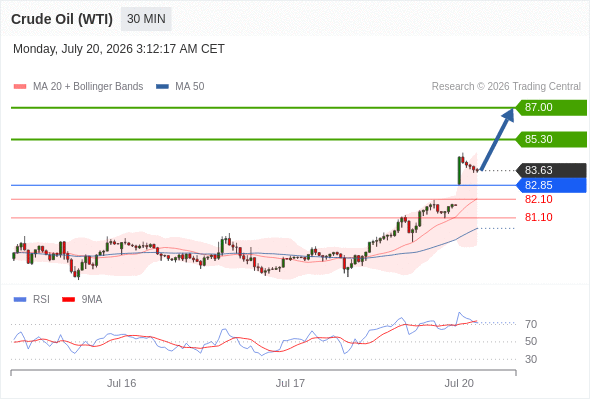Click the RSI 30 level label
Image resolution: width=590 pixels, height=400 pixels.
(x=531, y=359)
